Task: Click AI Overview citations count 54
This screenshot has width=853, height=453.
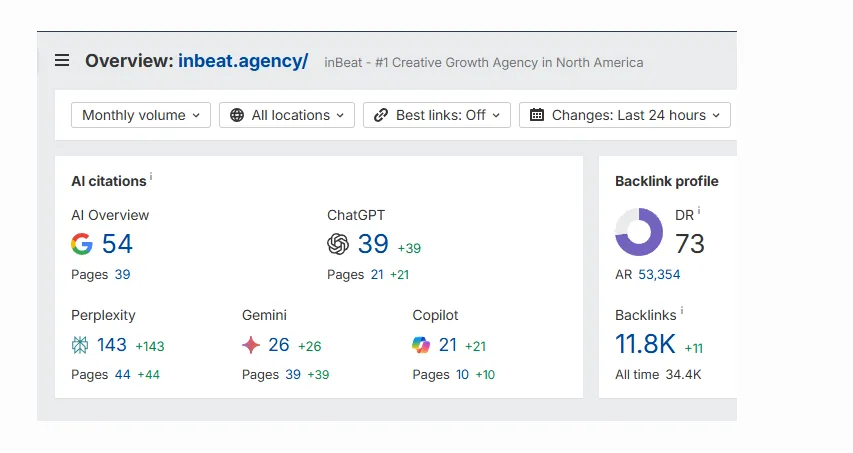Action: (117, 244)
